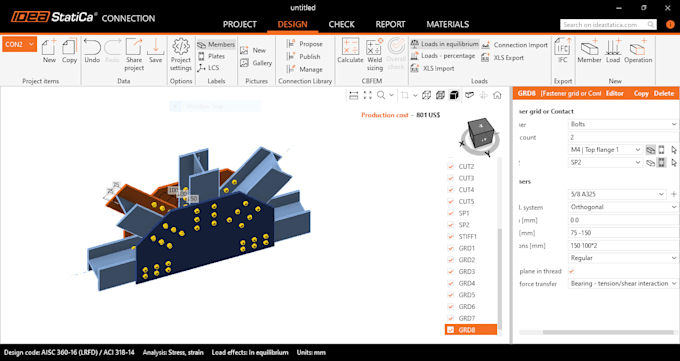Click Copy in GRD8 header
This screenshot has width=680, height=361.
[641, 93]
